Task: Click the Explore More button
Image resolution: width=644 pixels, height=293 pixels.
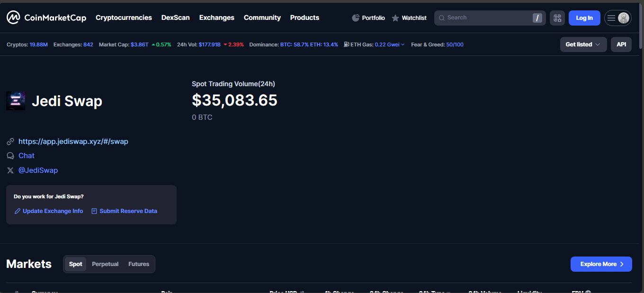Action: [601, 264]
